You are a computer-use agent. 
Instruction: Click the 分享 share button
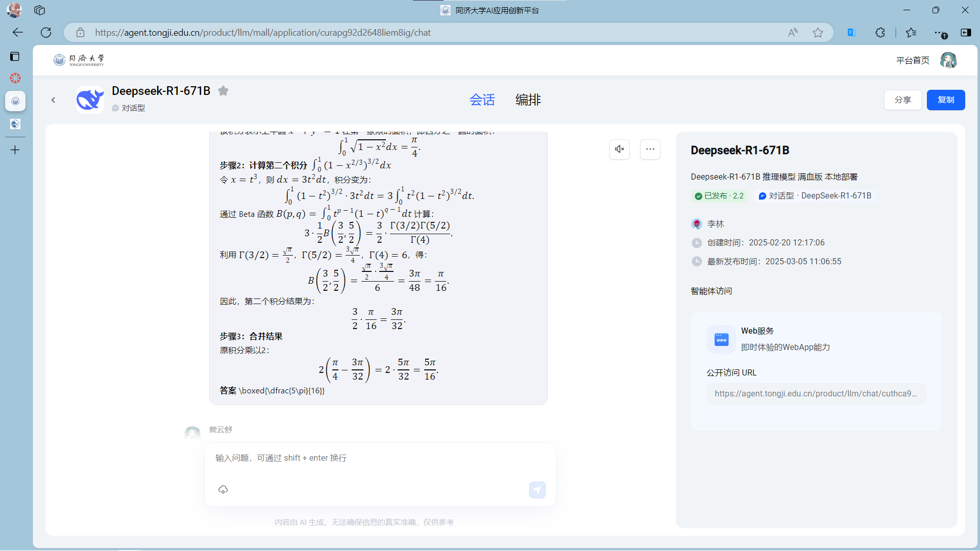click(x=902, y=100)
